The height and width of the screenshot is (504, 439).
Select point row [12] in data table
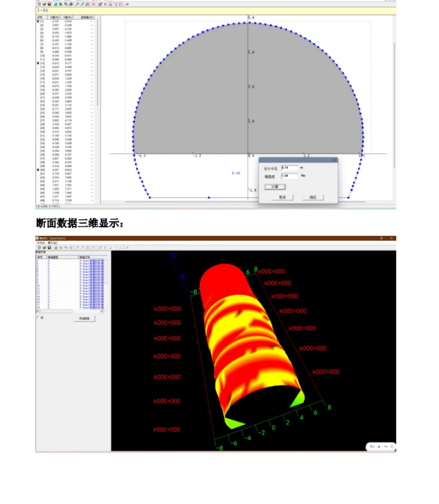42,64
